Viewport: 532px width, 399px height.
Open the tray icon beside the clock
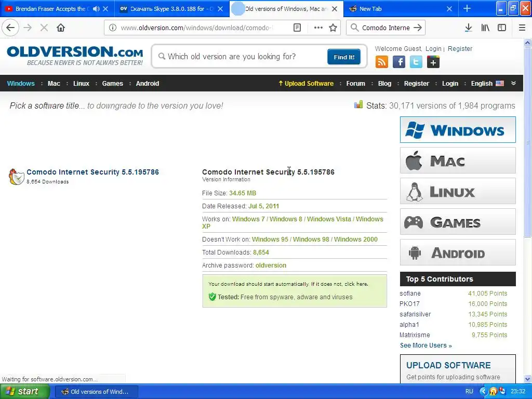click(502, 391)
